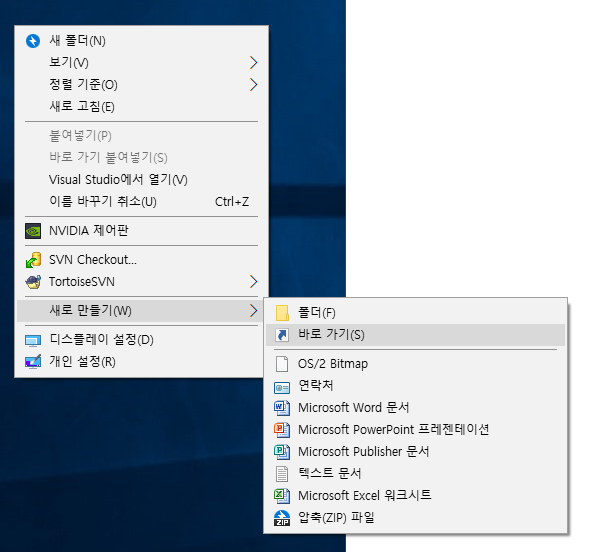Image resolution: width=594 pixels, height=552 pixels.
Task: Click the Word document icon
Action: pos(282,408)
